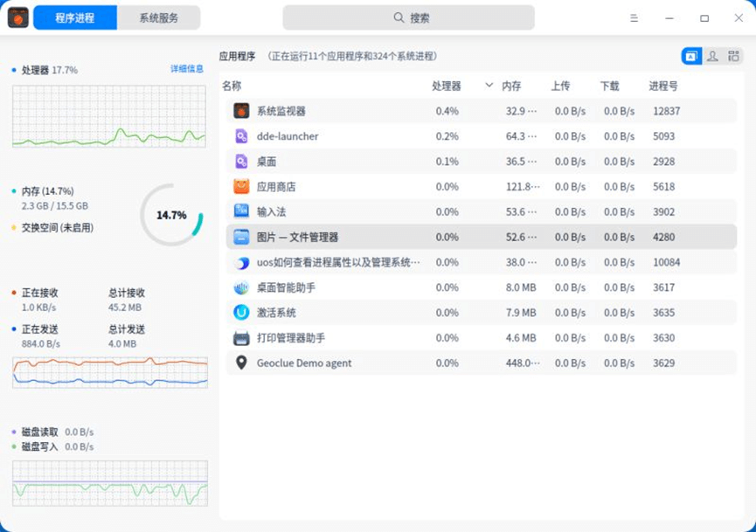
Task: Click the 搜索 search field
Action: pyautogui.click(x=409, y=17)
